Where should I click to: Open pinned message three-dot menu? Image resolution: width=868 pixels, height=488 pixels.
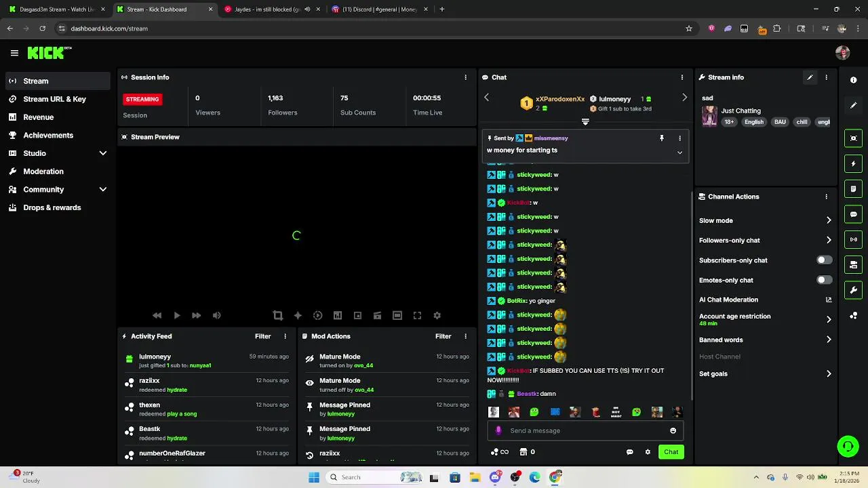coord(679,138)
